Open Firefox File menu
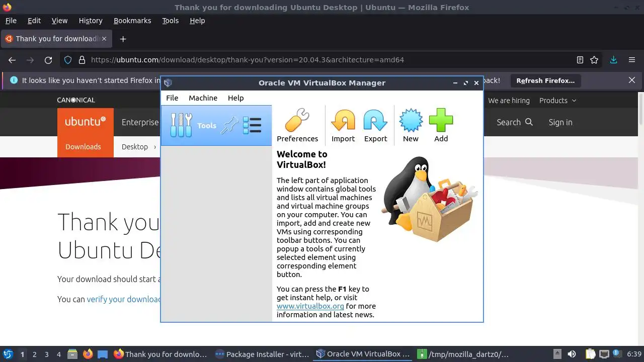644x362 pixels. (11, 21)
